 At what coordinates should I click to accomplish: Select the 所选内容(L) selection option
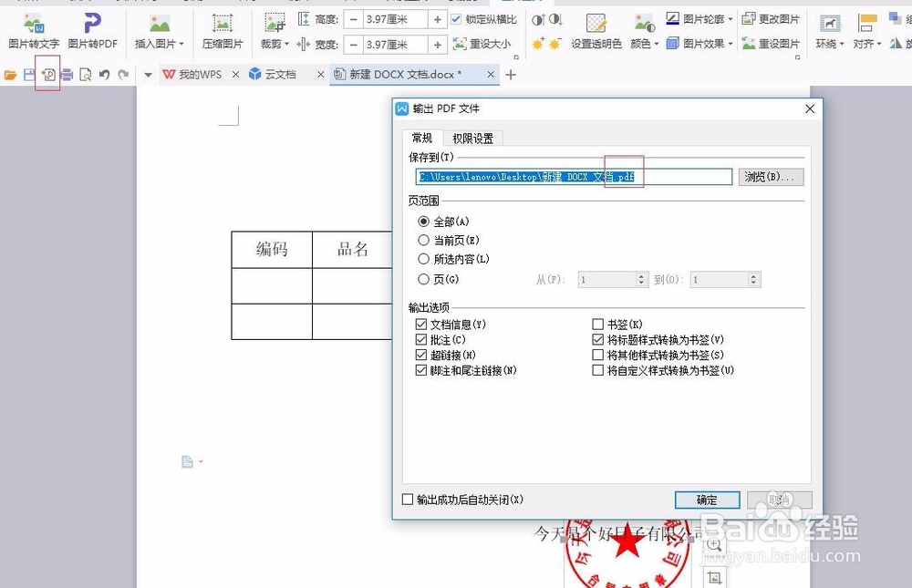pos(423,259)
